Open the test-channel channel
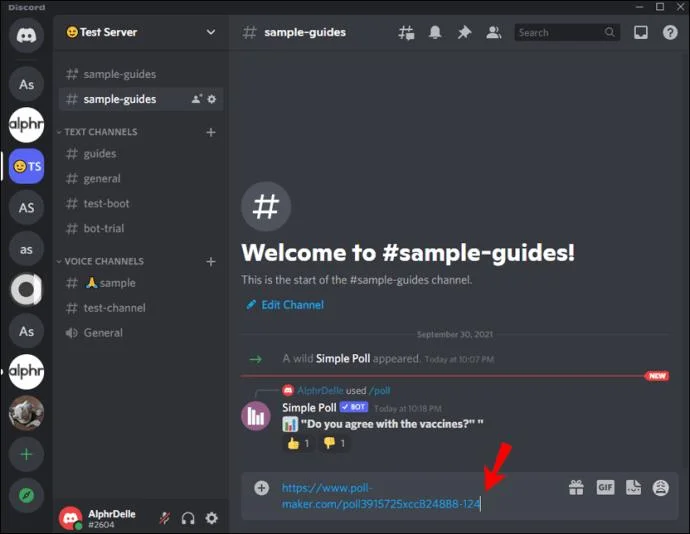690x534 pixels. [x=140, y=308]
